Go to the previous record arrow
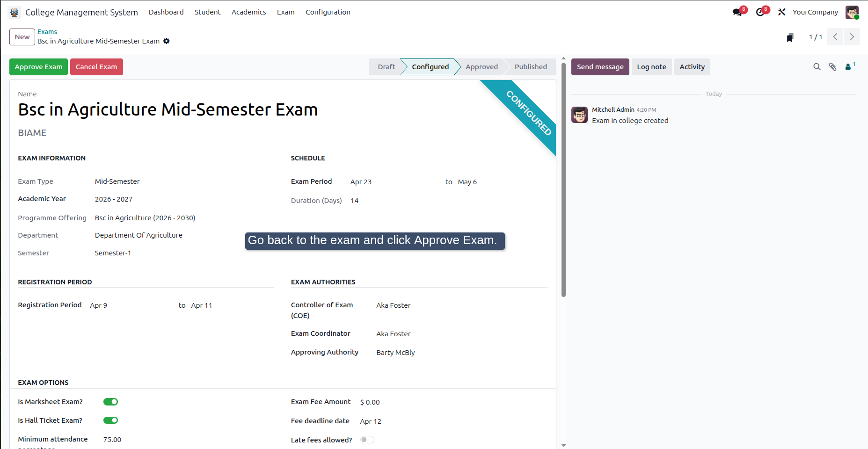This screenshot has height=449, width=868. click(835, 37)
